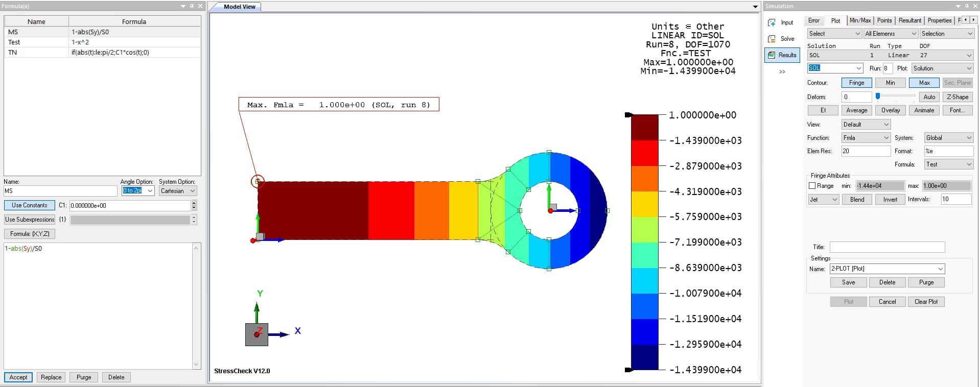Click the Solve section icon
The image size is (980, 387).
tap(772, 39)
